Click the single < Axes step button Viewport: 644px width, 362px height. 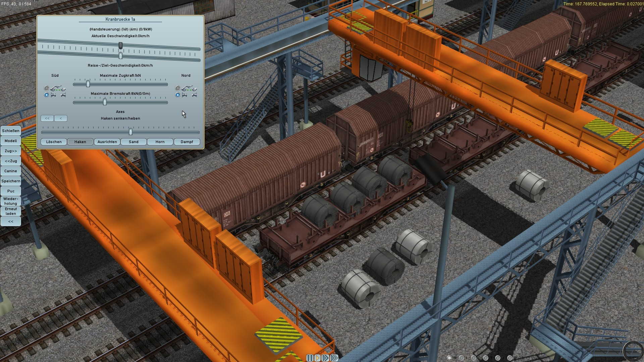tap(61, 118)
